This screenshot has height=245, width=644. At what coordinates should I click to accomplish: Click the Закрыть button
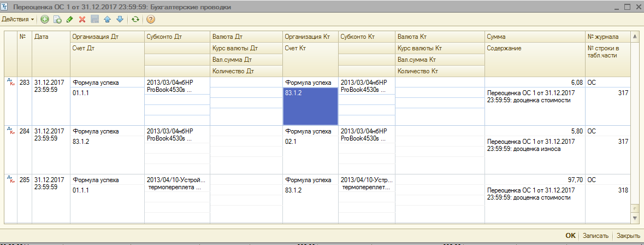[x=628, y=236]
